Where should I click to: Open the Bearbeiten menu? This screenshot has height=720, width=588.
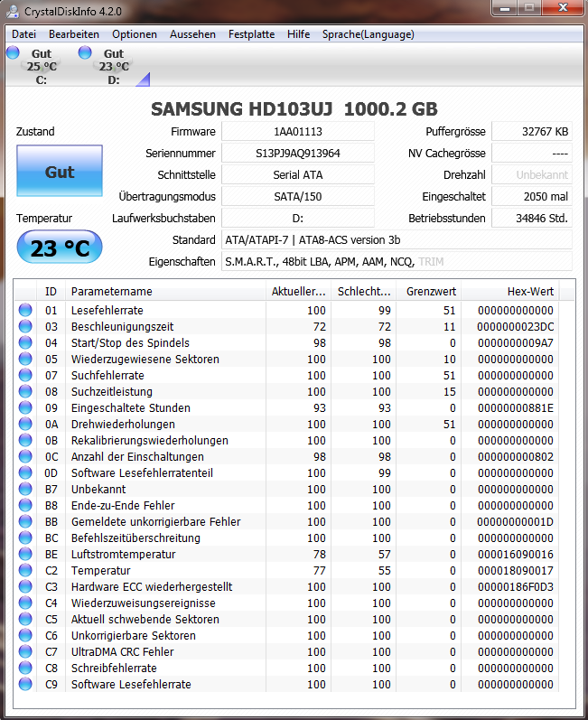coord(74,34)
